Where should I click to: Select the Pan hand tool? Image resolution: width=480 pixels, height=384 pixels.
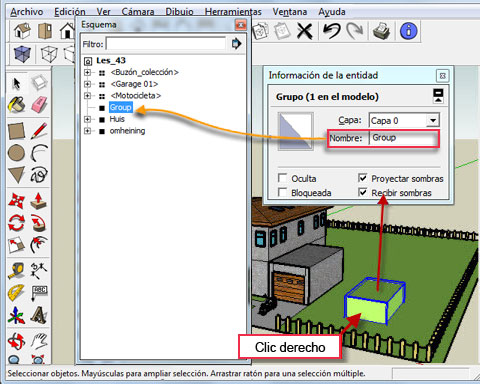[39, 341]
